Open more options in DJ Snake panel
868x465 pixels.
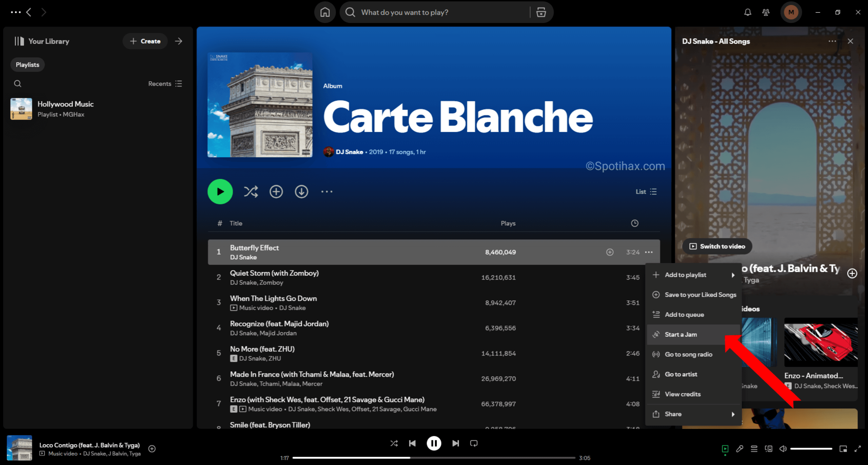coord(832,41)
